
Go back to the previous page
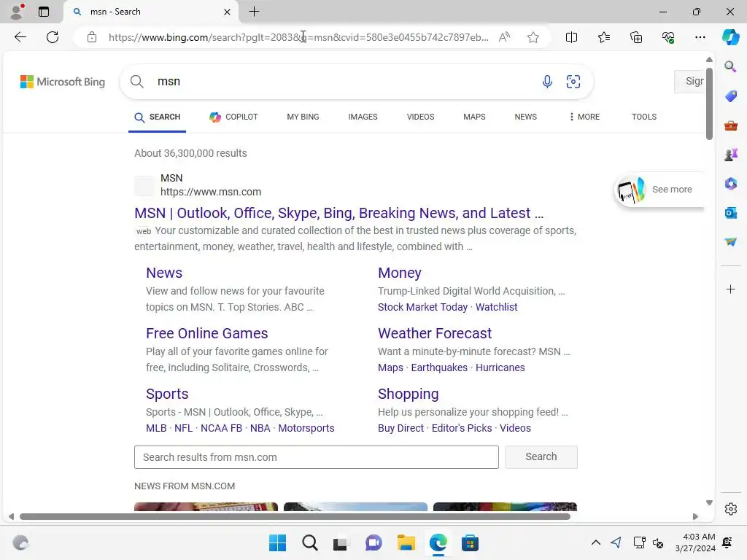click(20, 37)
